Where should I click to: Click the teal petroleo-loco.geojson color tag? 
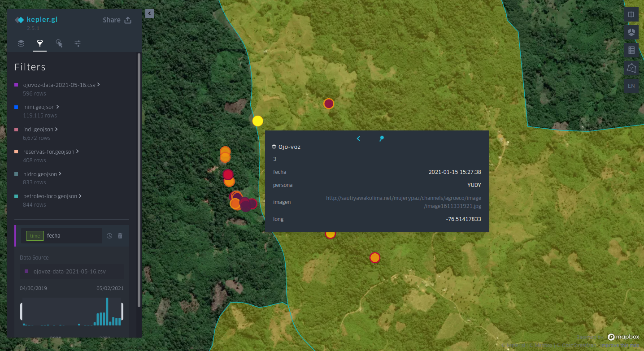click(16, 196)
